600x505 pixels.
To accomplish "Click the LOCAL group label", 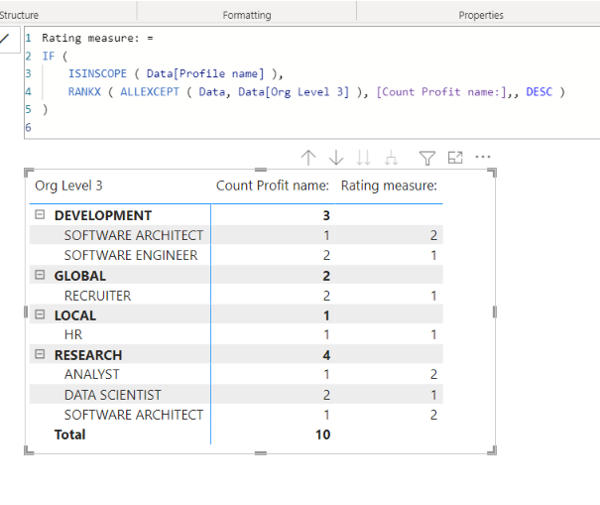I will point(75,316).
